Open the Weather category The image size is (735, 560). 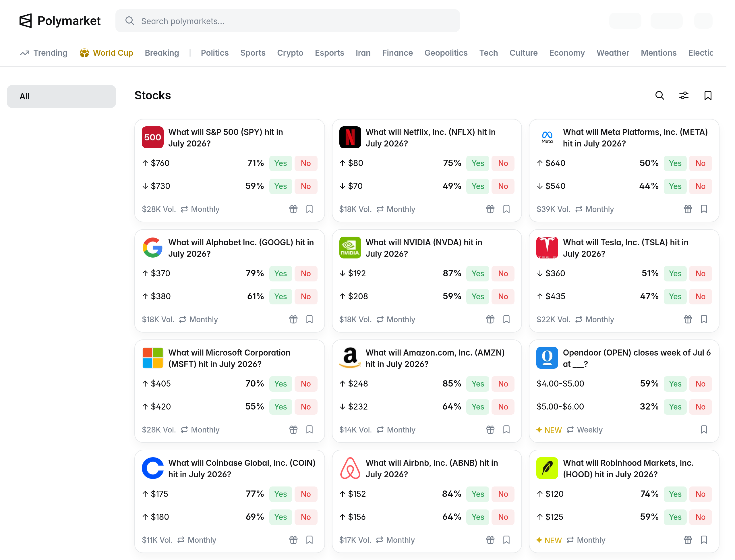(x=613, y=53)
